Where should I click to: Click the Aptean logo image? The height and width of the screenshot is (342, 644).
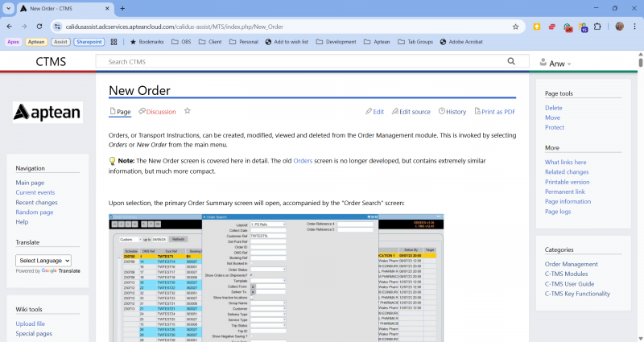point(47,112)
